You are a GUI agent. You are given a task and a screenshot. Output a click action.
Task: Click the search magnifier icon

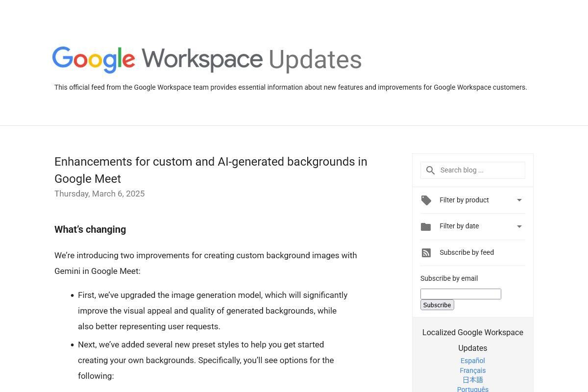click(x=430, y=171)
